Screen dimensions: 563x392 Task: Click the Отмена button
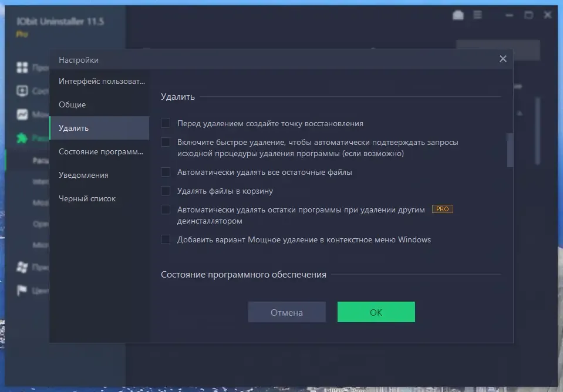tap(286, 312)
